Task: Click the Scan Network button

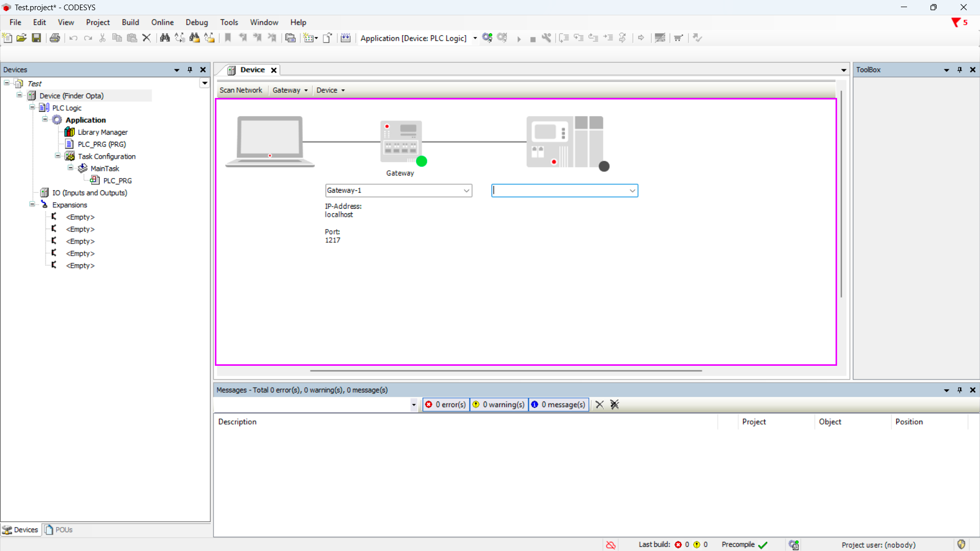Action: tap(240, 90)
